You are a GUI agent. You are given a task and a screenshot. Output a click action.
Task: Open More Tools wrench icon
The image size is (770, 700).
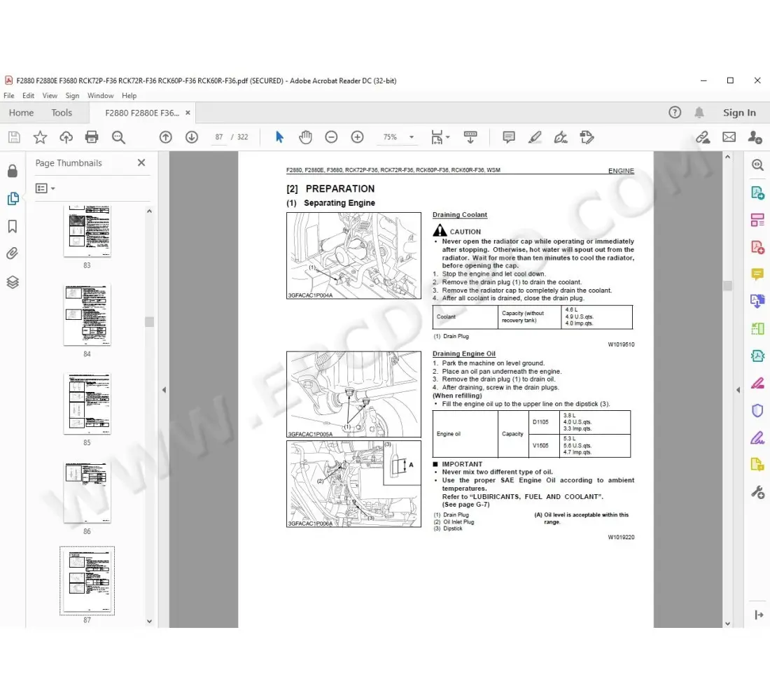click(x=757, y=491)
